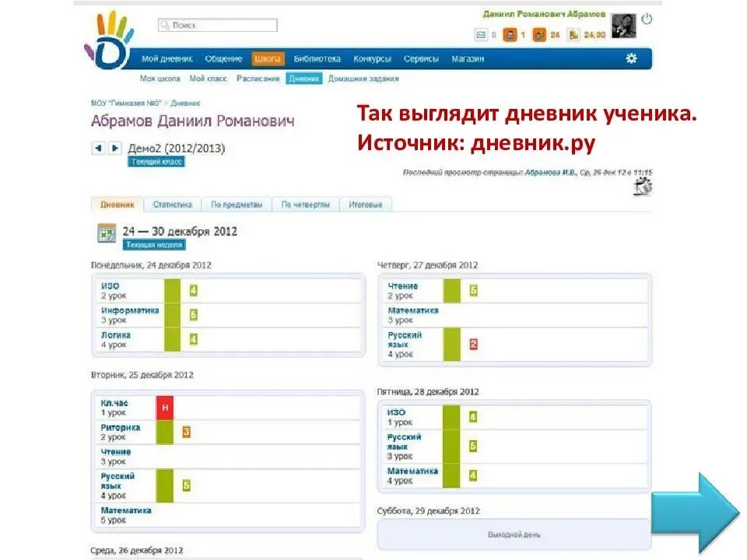Image resolution: width=747 pixels, height=560 pixels.
Task: Open Абрамова И.В. profile link
Action: pyautogui.click(x=550, y=173)
